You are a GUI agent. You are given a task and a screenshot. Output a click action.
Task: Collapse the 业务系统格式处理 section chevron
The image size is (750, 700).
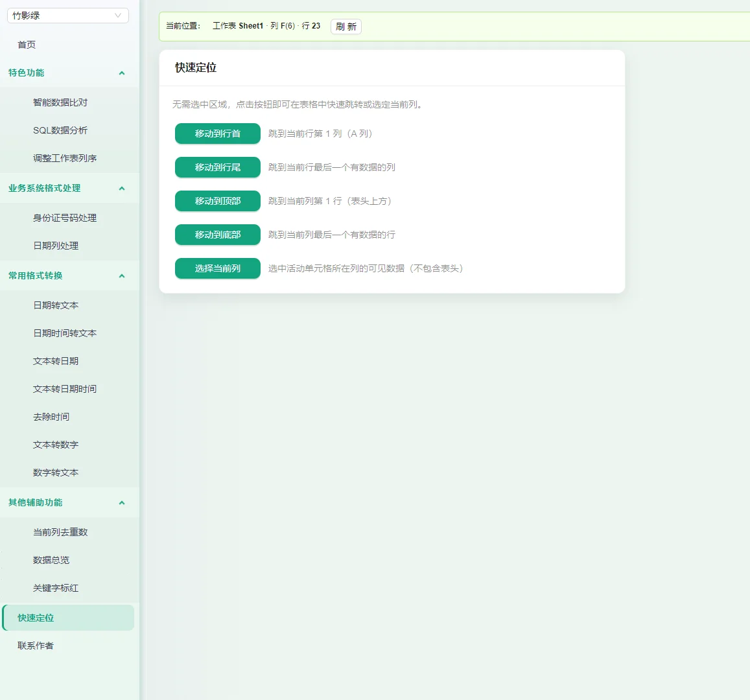point(121,189)
